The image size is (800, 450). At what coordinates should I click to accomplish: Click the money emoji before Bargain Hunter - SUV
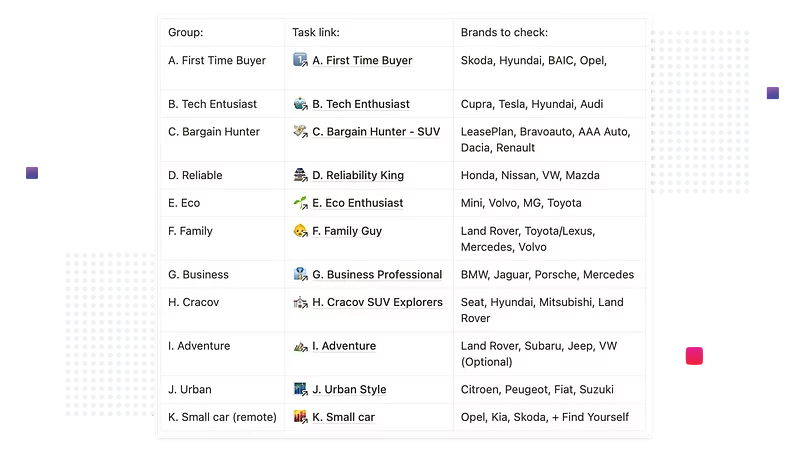[x=300, y=132]
